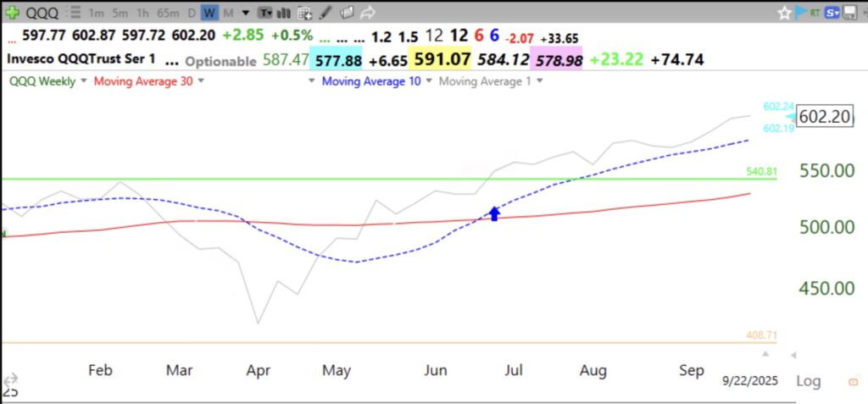Select the 65m time frame

point(168,13)
